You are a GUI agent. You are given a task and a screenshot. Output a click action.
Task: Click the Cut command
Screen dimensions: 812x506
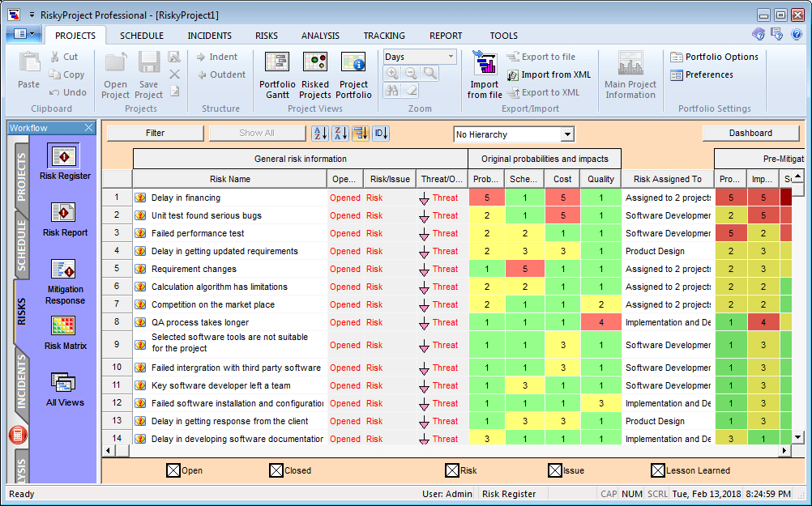click(x=64, y=57)
